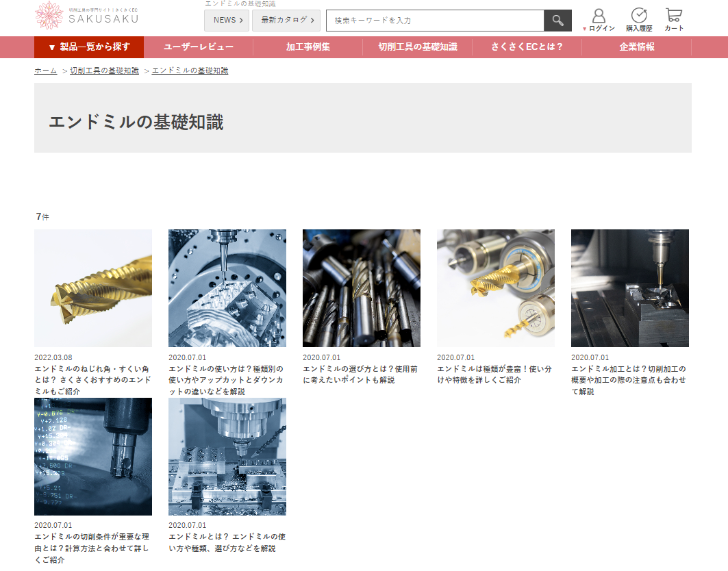Click the search keyword input field
728x571 pixels.
435,21
